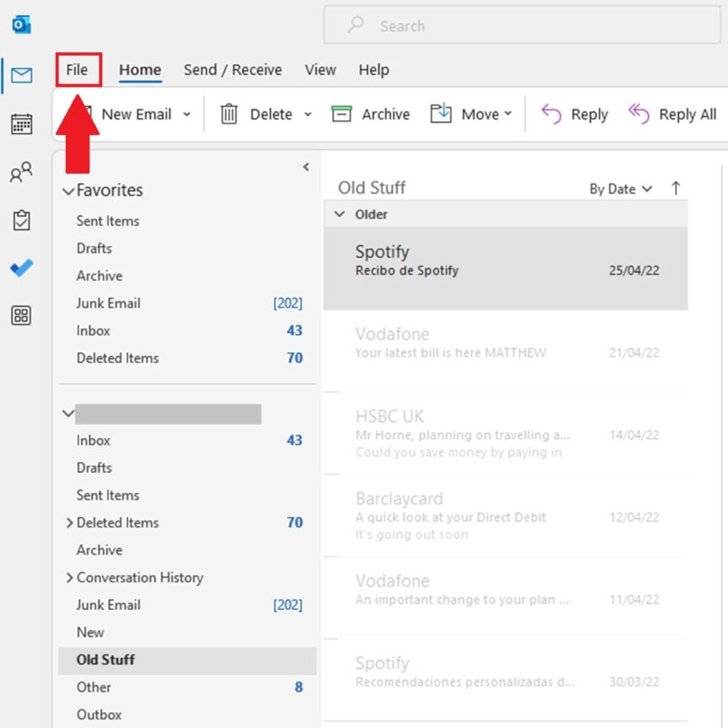The image size is (728, 728).
Task: Expand the Conversation History folder
Action: pos(70,578)
